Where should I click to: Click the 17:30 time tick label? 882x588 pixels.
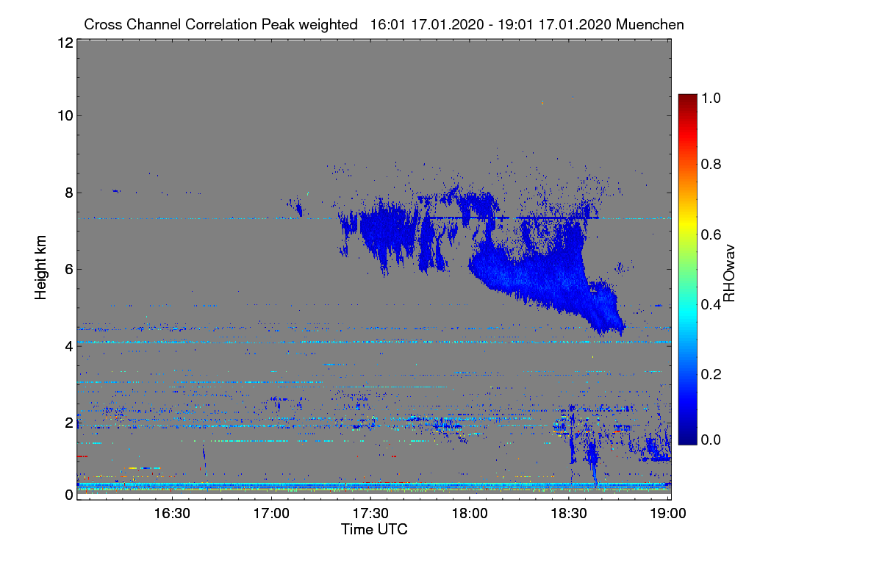pyautogui.click(x=370, y=512)
